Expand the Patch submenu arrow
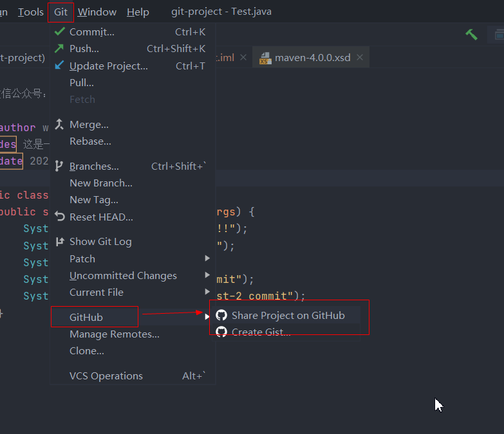This screenshot has height=434, width=504. 207,258
